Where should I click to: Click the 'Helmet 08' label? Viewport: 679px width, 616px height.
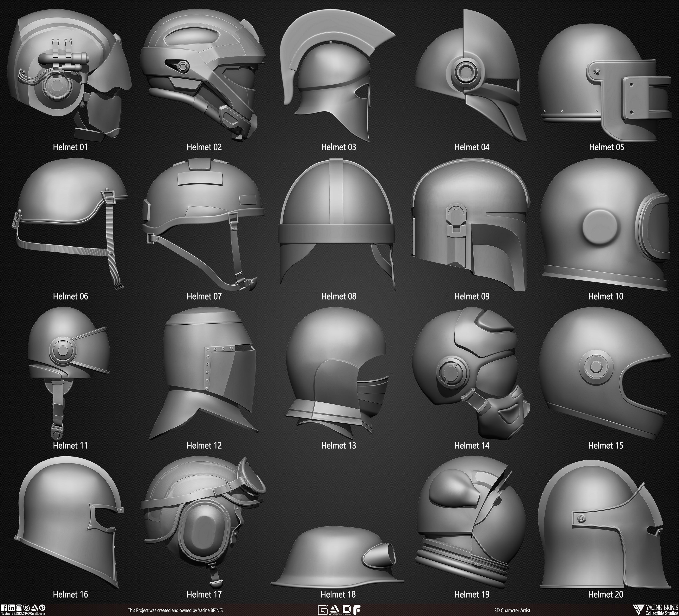pos(339,296)
